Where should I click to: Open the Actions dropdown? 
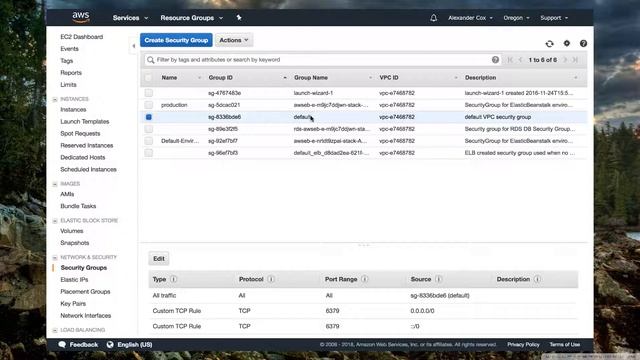click(x=234, y=40)
